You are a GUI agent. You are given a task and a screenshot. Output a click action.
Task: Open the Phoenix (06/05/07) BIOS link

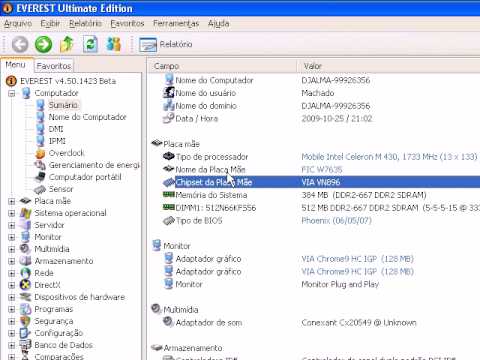click(x=336, y=221)
